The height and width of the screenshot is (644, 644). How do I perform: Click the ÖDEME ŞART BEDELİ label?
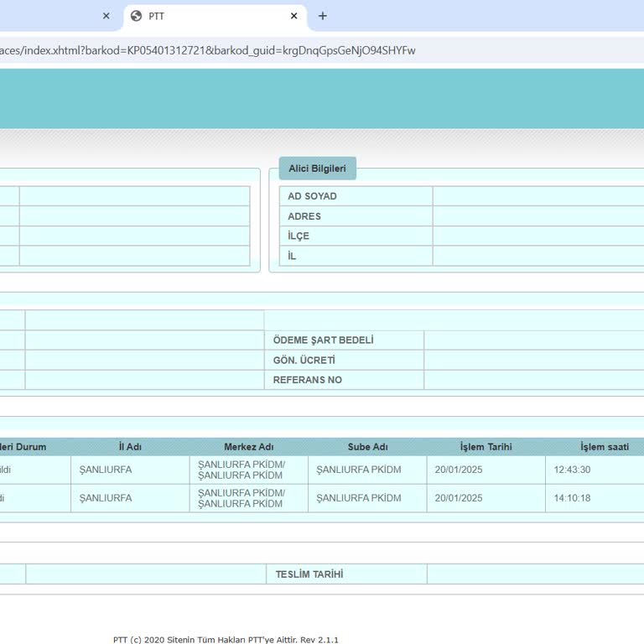point(323,340)
